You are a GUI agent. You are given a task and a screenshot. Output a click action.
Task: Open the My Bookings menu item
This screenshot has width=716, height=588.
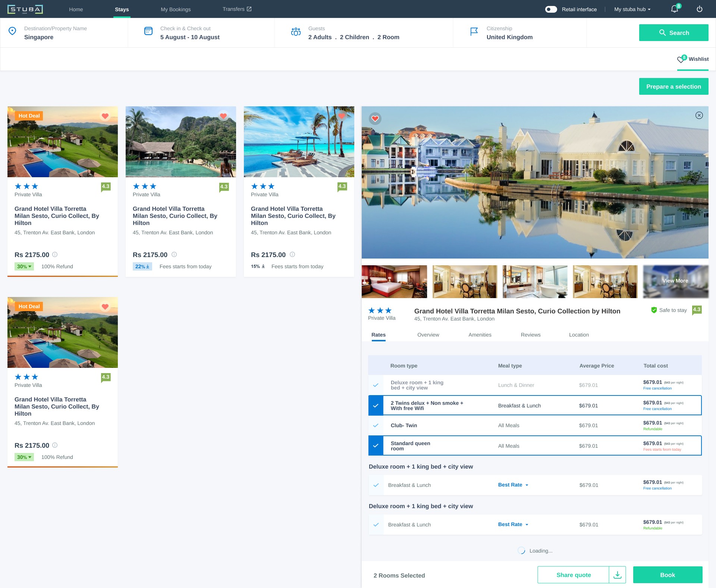pyautogui.click(x=176, y=9)
